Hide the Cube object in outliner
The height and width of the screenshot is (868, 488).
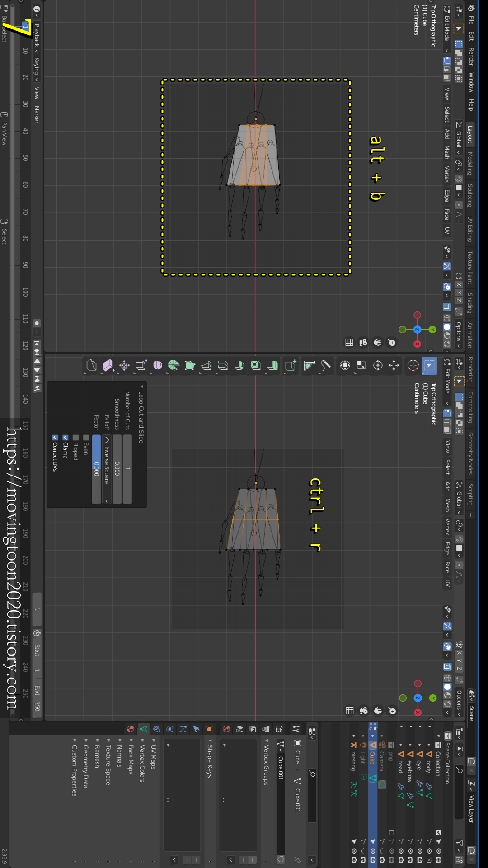point(373,851)
